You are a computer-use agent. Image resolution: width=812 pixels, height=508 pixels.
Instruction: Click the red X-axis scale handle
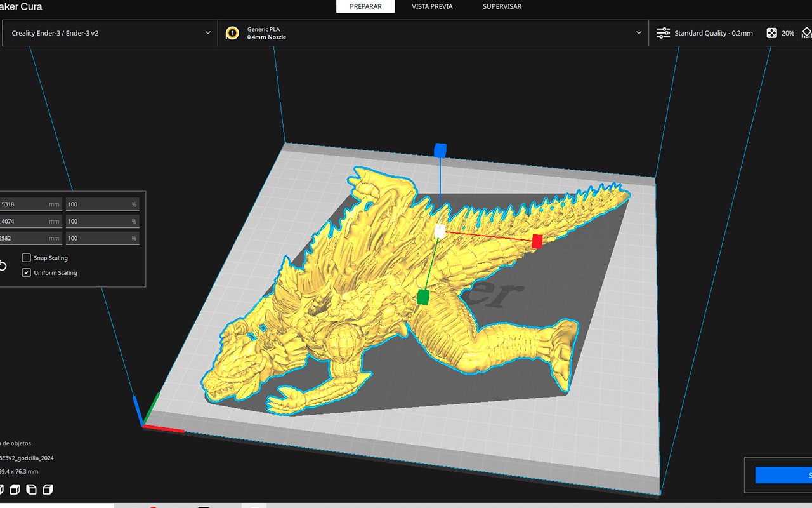tap(537, 241)
